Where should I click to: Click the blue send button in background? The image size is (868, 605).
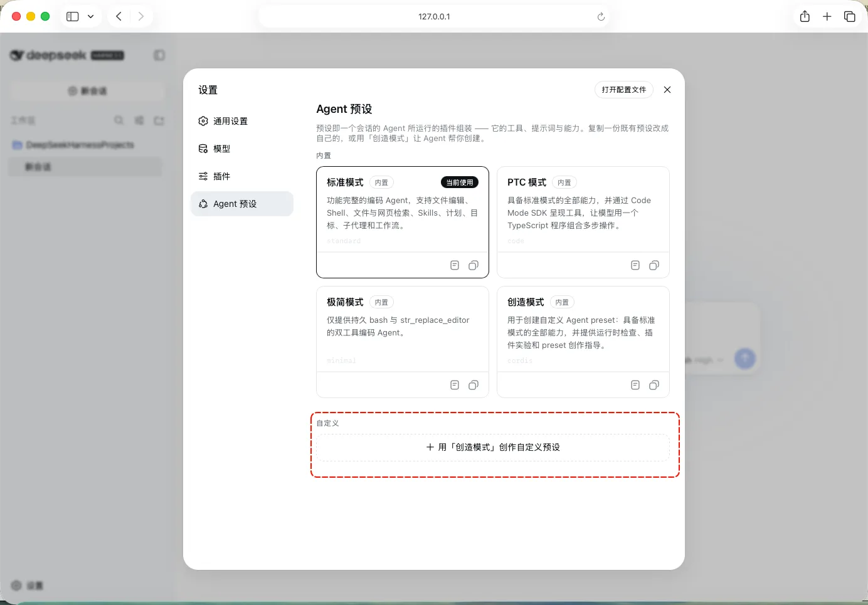745,359
